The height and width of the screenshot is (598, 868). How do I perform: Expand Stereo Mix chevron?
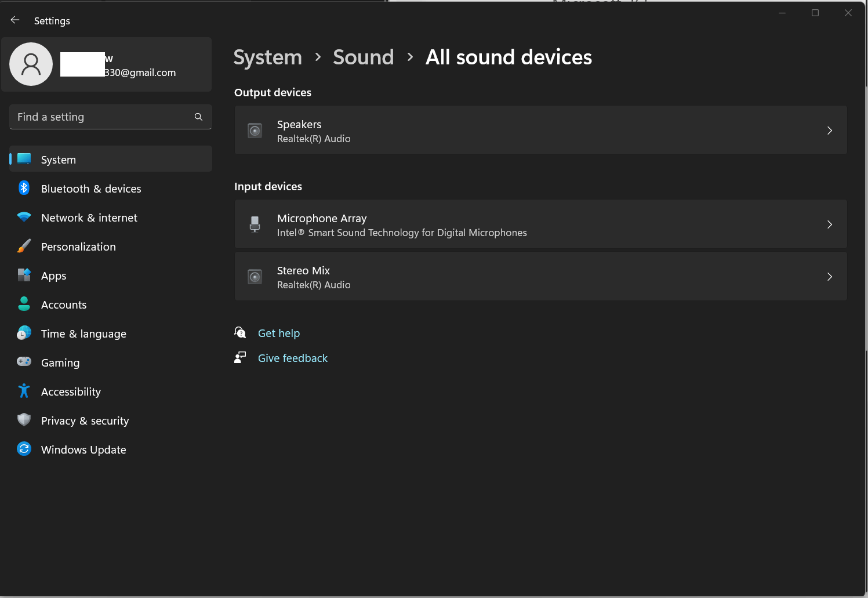(830, 277)
